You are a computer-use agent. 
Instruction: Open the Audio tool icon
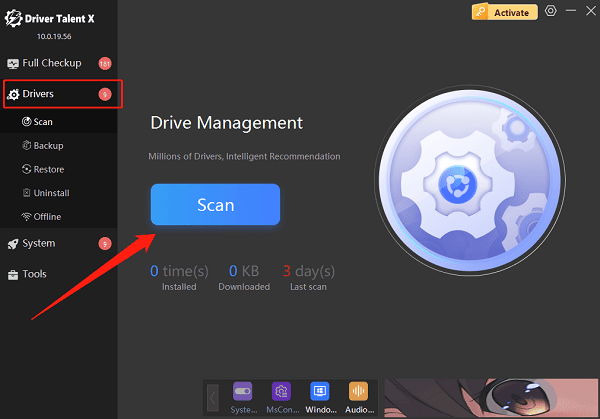[x=359, y=392]
